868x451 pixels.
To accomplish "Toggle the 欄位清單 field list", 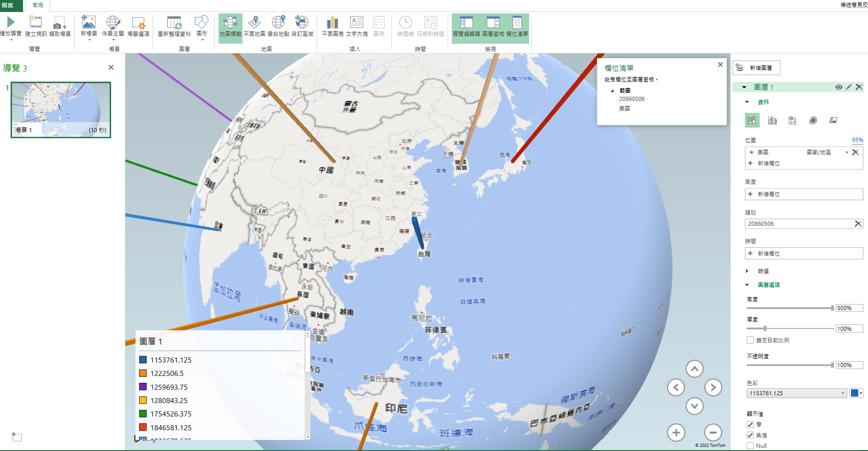I will pyautogui.click(x=517, y=28).
